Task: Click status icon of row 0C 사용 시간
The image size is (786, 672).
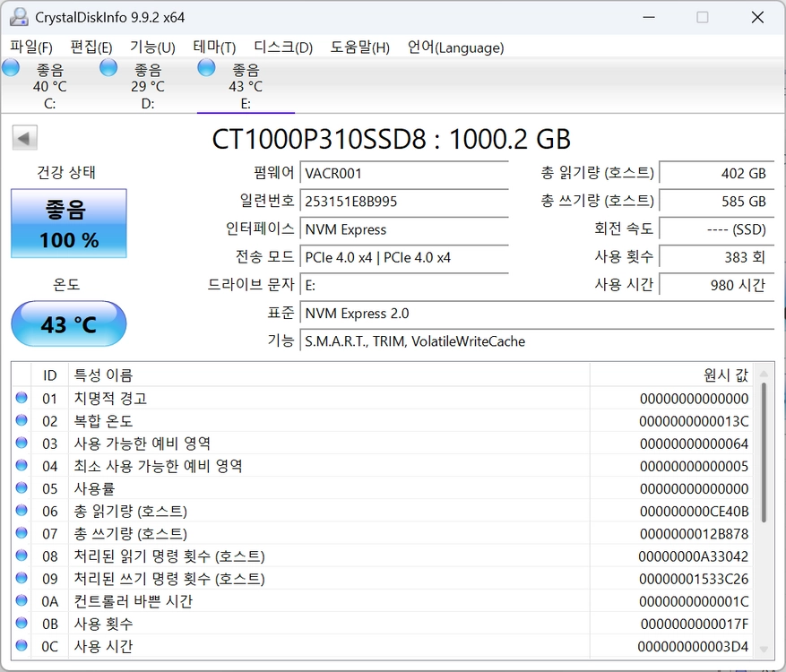Action: pos(22,645)
